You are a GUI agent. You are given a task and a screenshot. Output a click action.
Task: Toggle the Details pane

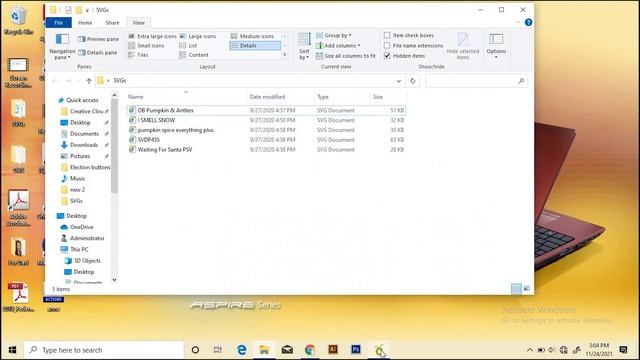click(x=98, y=53)
